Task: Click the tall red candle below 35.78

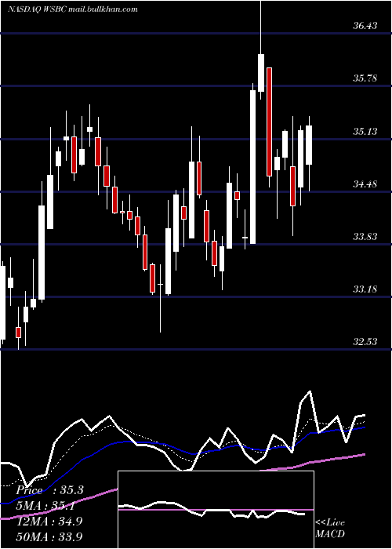Action: pos(269,122)
